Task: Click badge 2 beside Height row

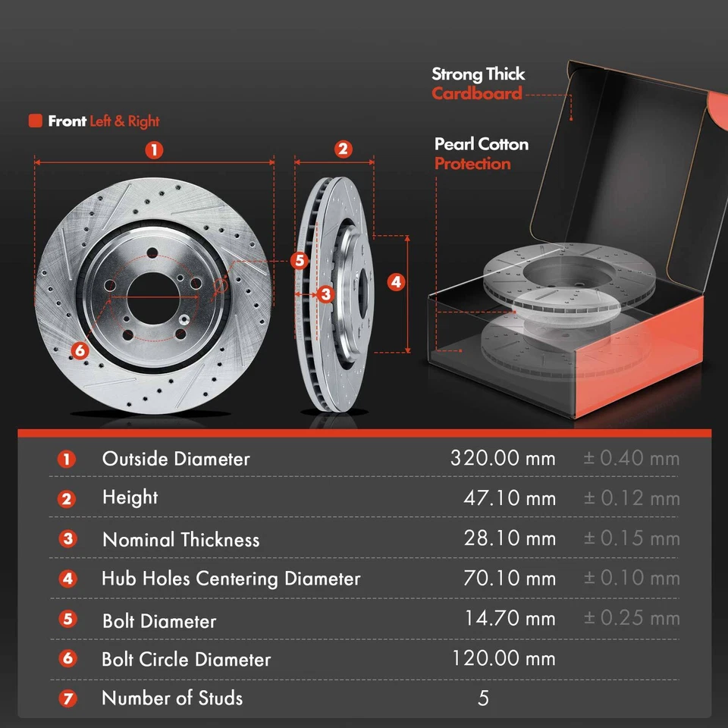Action: point(67,499)
